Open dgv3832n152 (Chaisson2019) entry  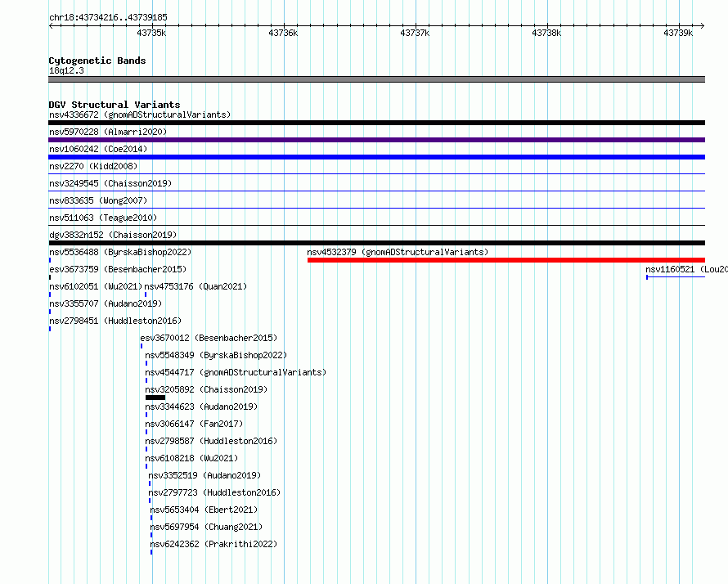click(x=113, y=235)
